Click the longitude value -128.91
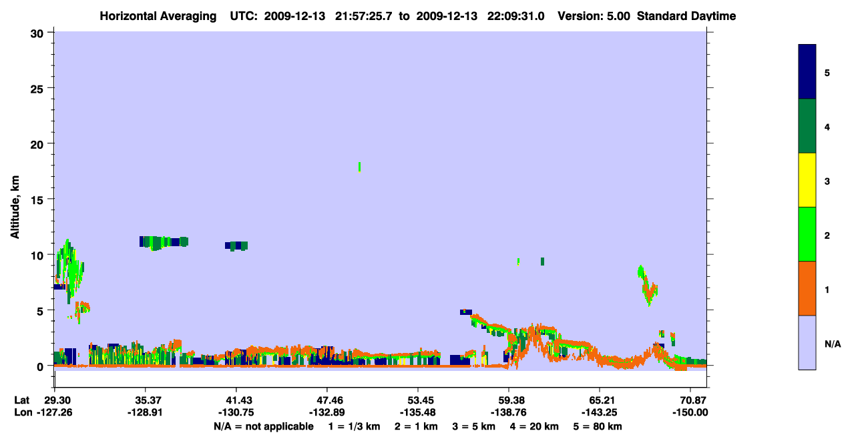The width and height of the screenshot is (868, 445). click(x=145, y=412)
